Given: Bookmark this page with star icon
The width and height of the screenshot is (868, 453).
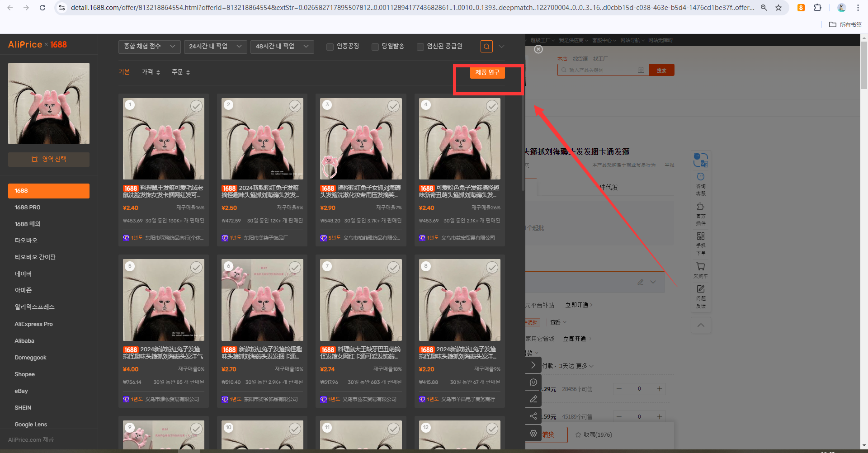Looking at the screenshot, I should [x=778, y=8].
